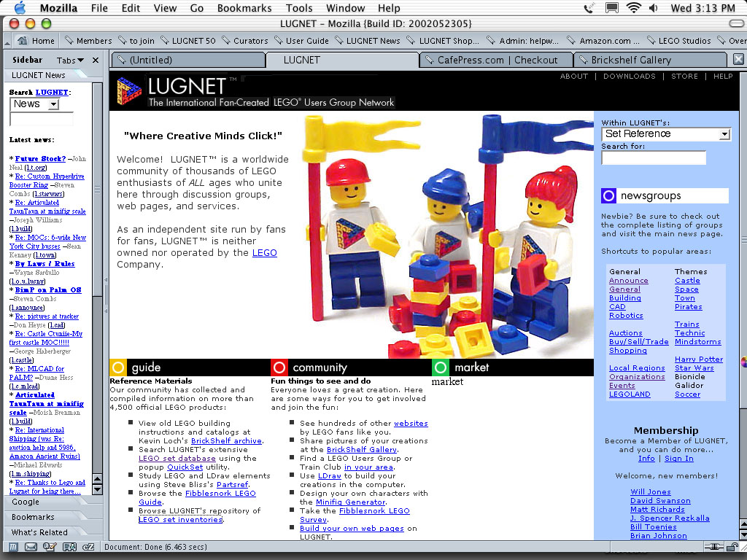Screen dimensions: 747x560
Task: Open the Minifig Generator link
Action: 351,502
